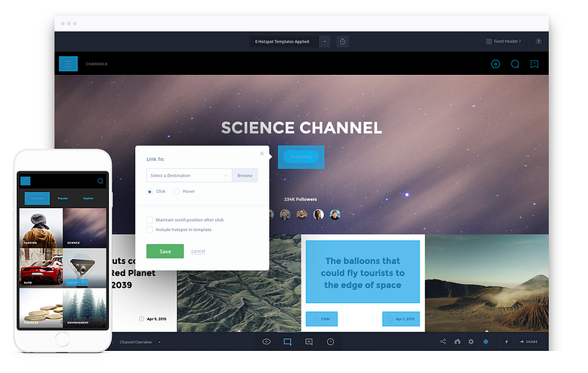Click the green Save button
This screenshot has width=588, height=373.
point(165,252)
